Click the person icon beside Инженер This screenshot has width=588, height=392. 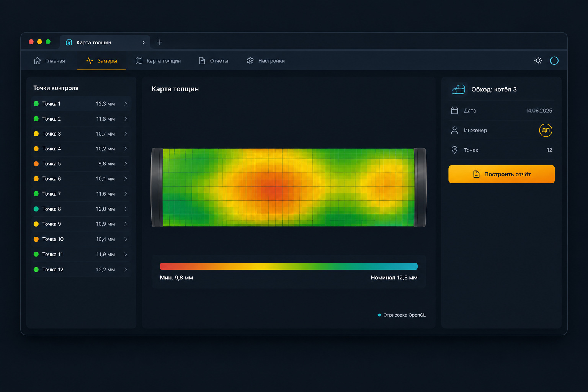point(454,130)
